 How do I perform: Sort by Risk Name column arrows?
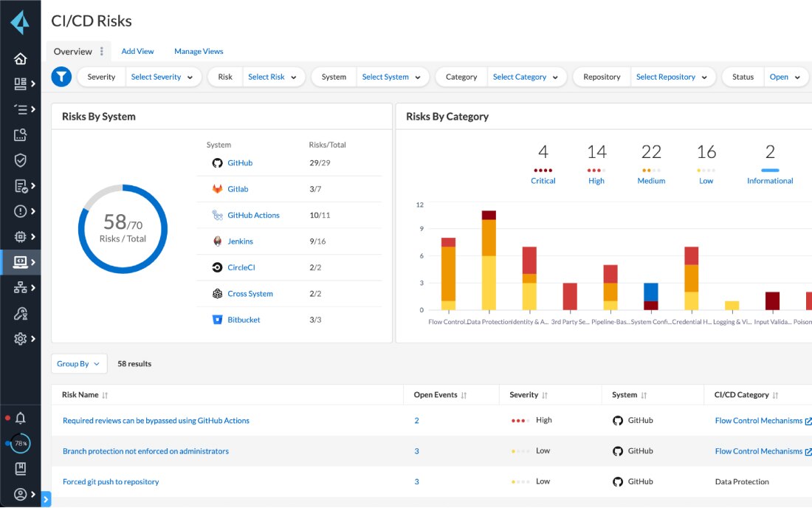[105, 395]
